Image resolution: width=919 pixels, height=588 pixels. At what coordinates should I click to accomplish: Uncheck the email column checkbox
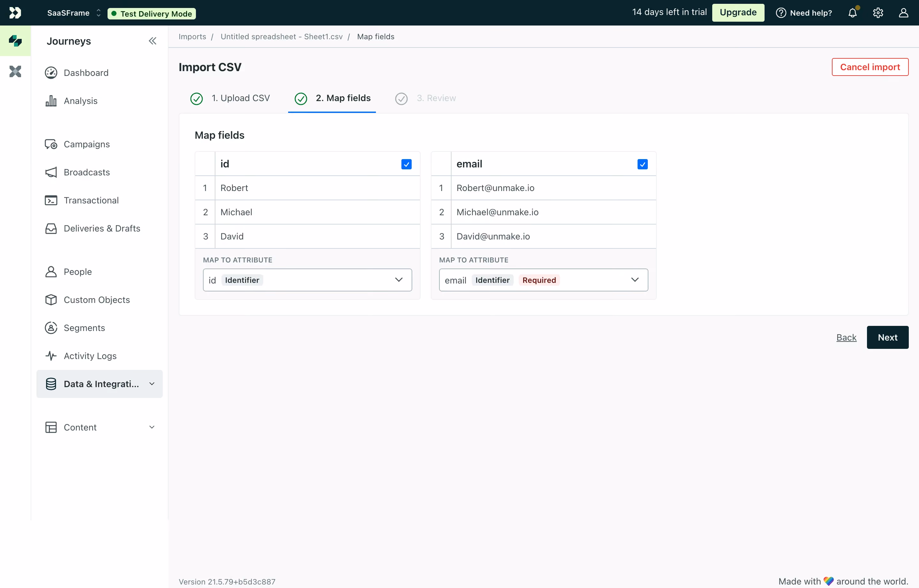[x=643, y=164]
